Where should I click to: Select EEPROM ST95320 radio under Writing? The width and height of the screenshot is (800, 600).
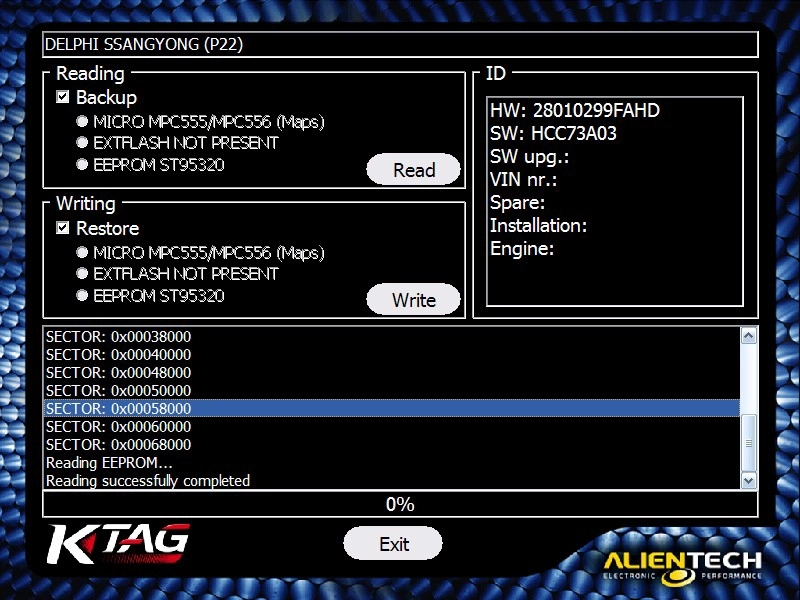(x=82, y=295)
